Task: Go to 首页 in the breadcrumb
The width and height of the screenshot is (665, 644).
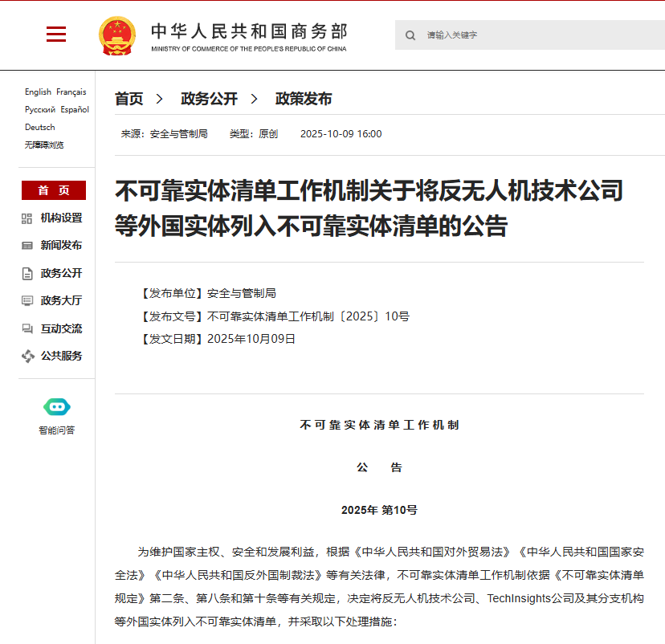Action: (129, 99)
